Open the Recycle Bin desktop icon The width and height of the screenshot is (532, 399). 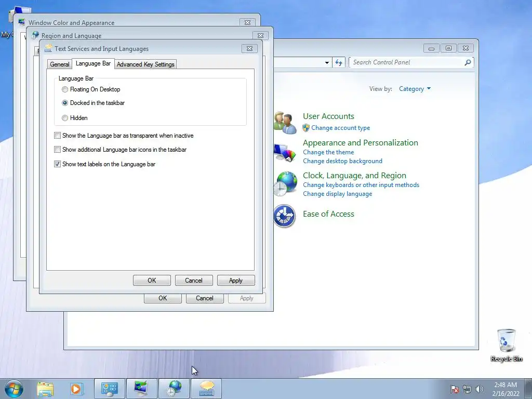pos(506,345)
